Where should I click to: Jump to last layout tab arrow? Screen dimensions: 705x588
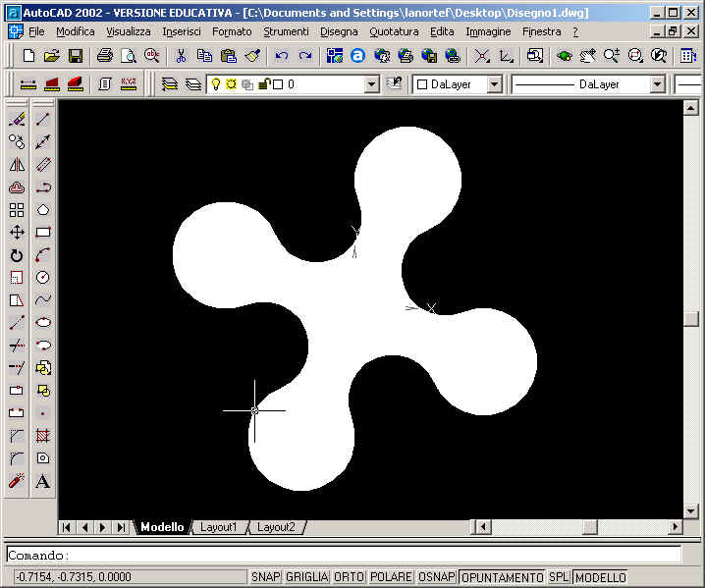pyautogui.click(x=122, y=527)
